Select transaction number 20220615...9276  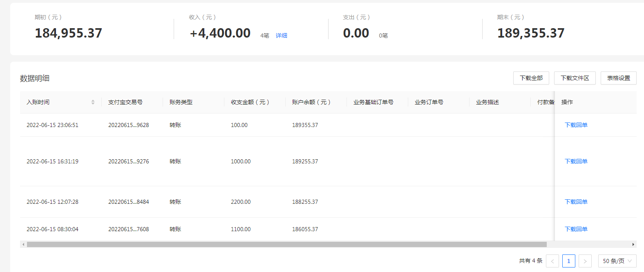(x=129, y=161)
